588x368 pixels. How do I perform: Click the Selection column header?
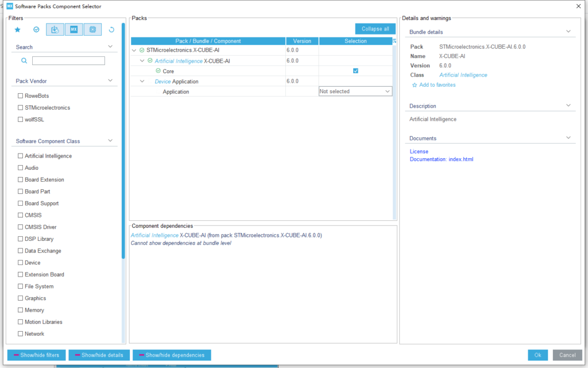[x=355, y=41]
